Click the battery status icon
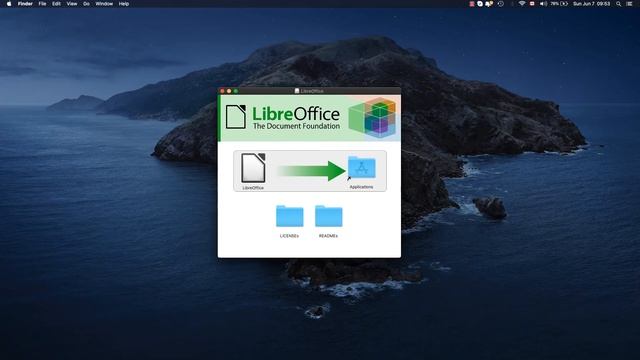The height and width of the screenshot is (360, 640). coord(564,4)
